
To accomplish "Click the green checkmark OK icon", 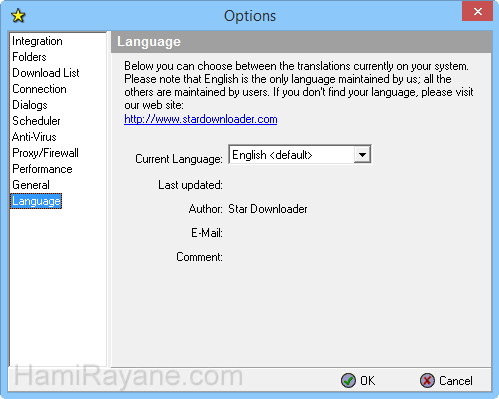I will (x=348, y=380).
